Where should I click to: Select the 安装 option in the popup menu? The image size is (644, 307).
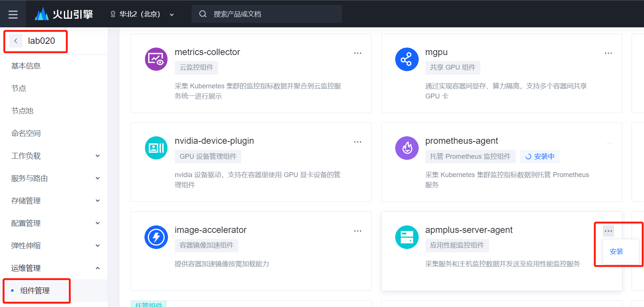pos(616,252)
